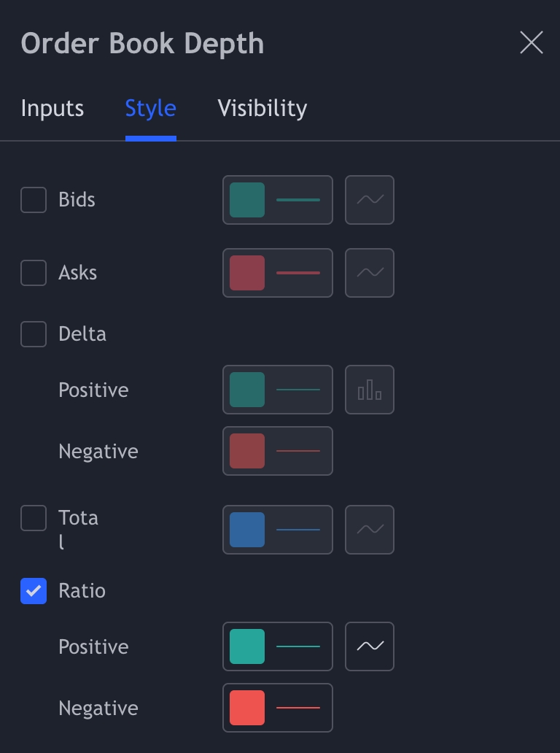This screenshot has width=560, height=753.
Task: Close the Order Book Depth dialog
Action: 531,43
